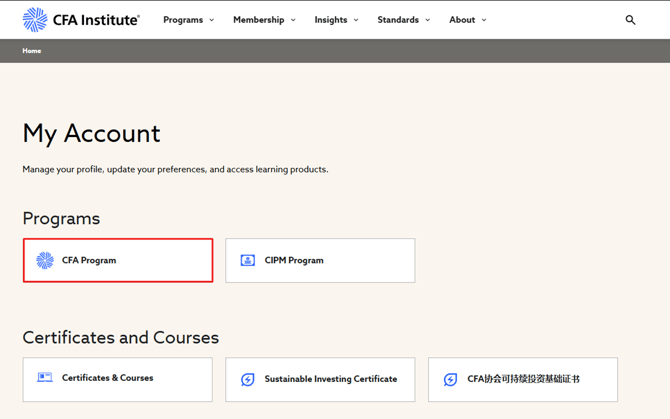Select the Standards menu item
This screenshot has width=670, height=419.
(398, 20)
